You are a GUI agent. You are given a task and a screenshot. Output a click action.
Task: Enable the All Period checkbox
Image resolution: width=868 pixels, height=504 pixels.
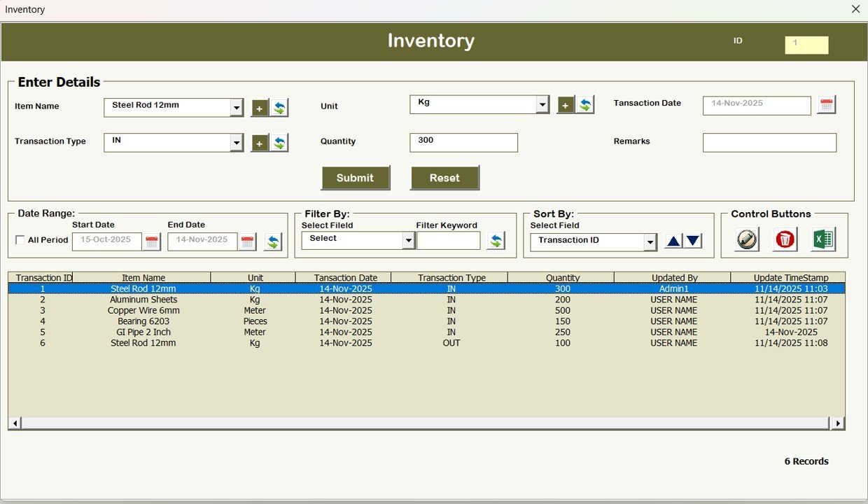tap(20, 240)
